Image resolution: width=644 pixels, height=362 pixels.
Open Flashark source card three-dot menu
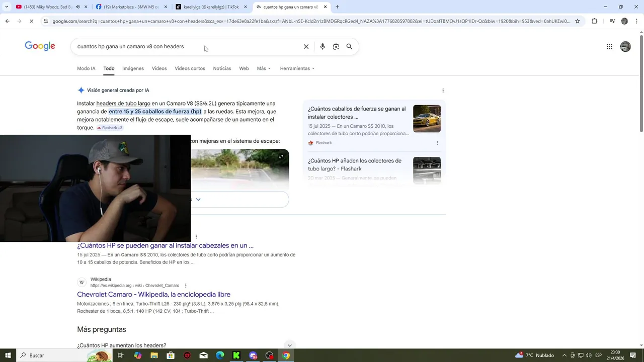[437, 143]
